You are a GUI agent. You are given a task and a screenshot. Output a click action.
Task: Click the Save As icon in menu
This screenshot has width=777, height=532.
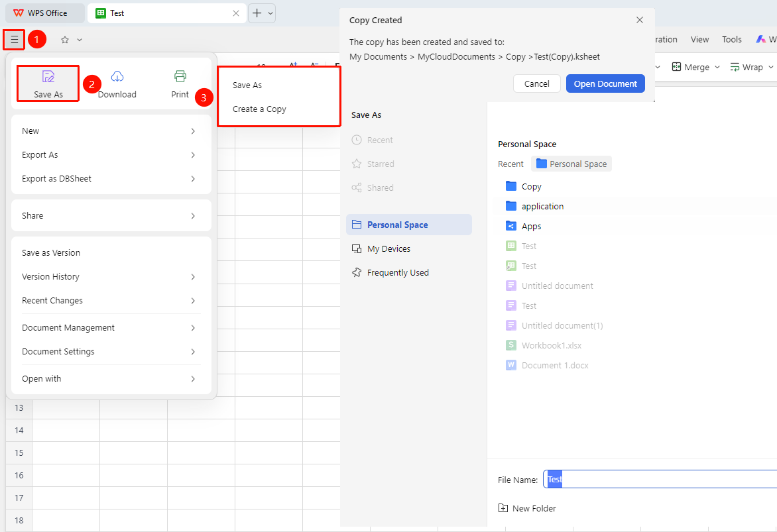48,83
